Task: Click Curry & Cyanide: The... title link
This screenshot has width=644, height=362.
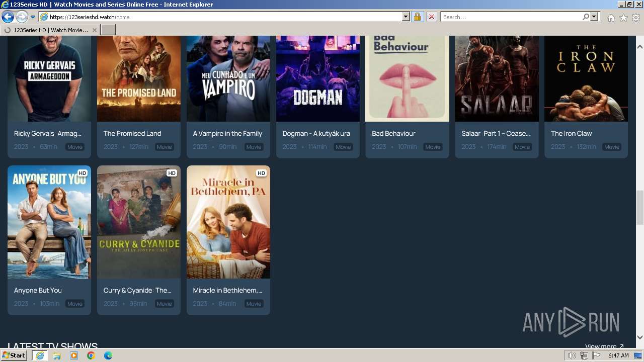Action: click(137, 290)
